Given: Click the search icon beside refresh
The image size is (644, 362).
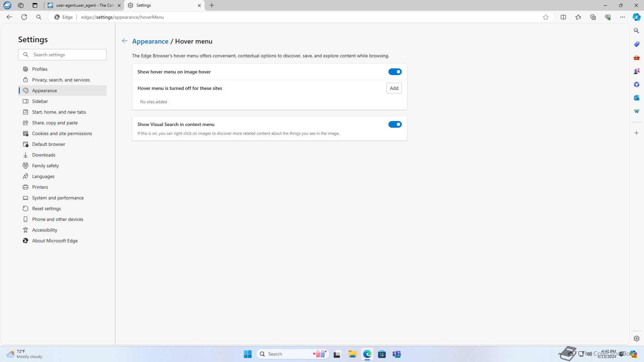Looking at the screenshot, I should [x=39, y=17].
